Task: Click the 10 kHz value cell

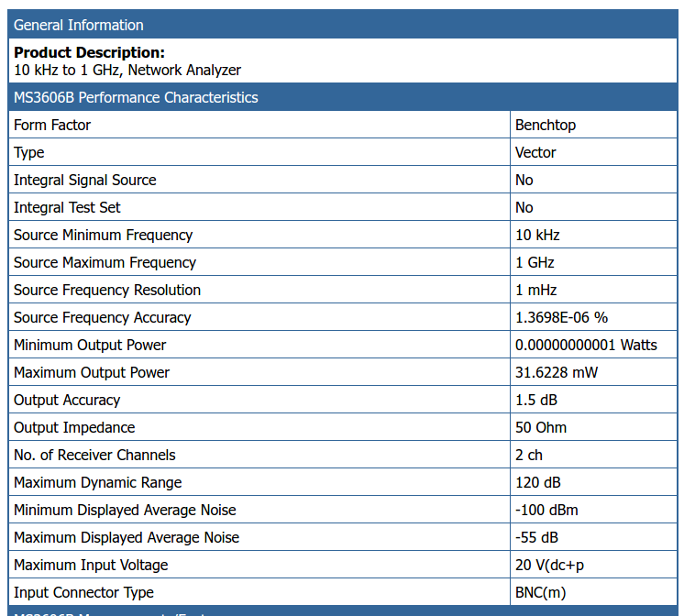Action: click(593, 236)
